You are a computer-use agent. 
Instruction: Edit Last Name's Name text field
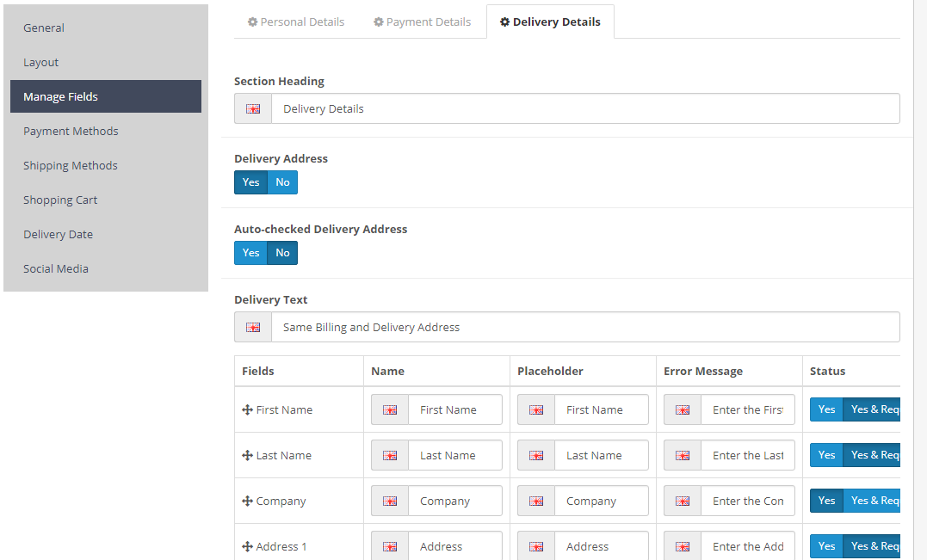(455, 455)
